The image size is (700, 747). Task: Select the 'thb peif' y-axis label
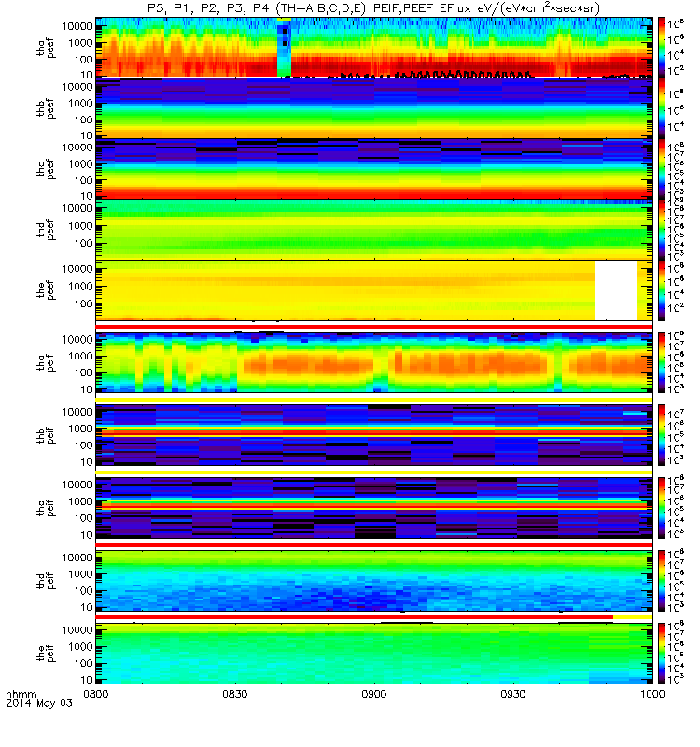click(46, 435)
